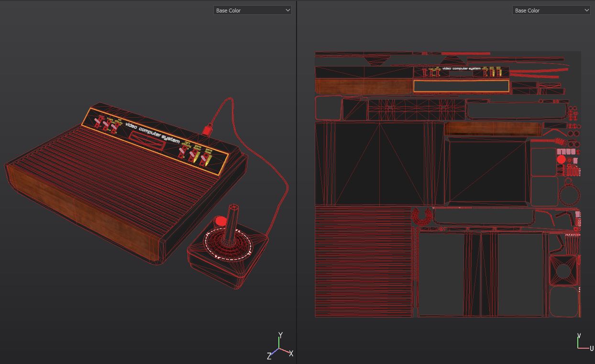This screenshot has height=364, width=595.
Task: Click the 'video computer system' label in the UV map
Action: point(461,68)
